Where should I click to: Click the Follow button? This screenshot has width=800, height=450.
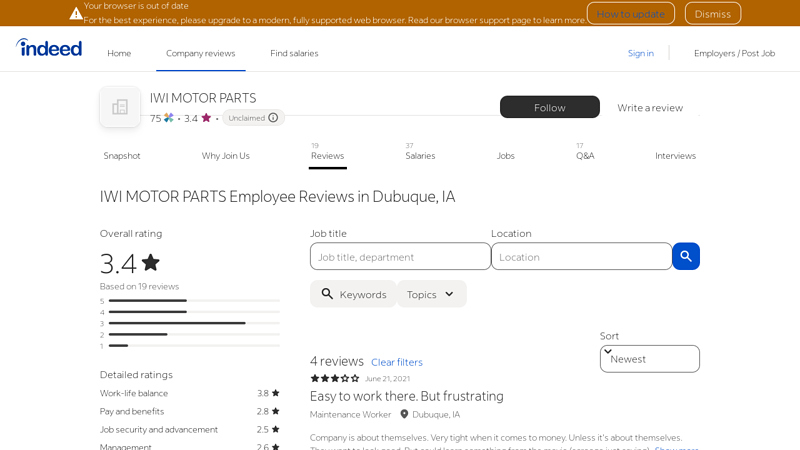point(549,107)
